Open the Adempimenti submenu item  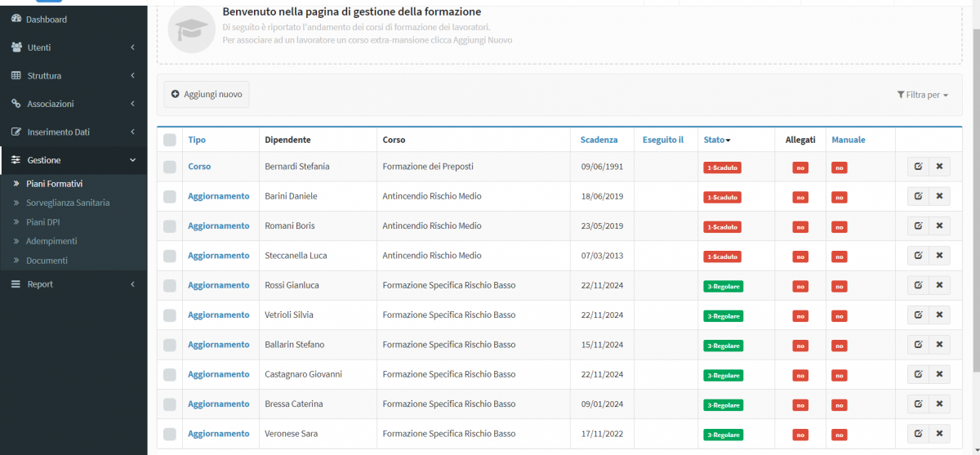pos(51,241)
